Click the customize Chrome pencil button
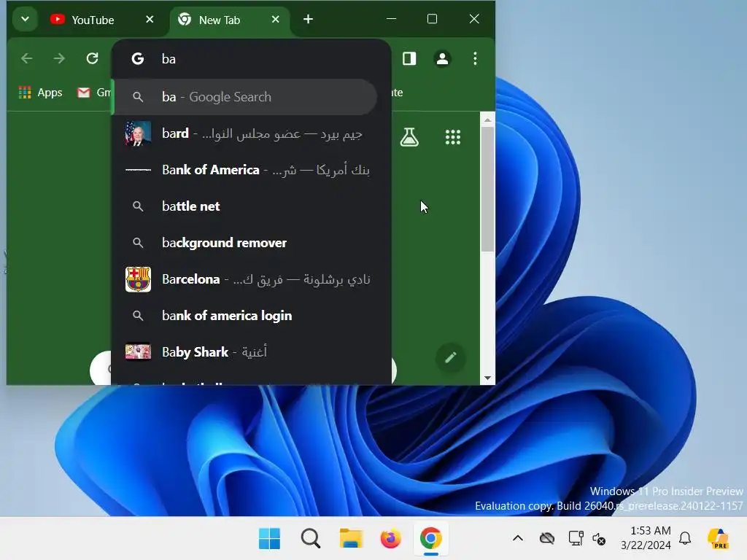The height and width of the screenshot is (560, 747). (x=451, y=357)
